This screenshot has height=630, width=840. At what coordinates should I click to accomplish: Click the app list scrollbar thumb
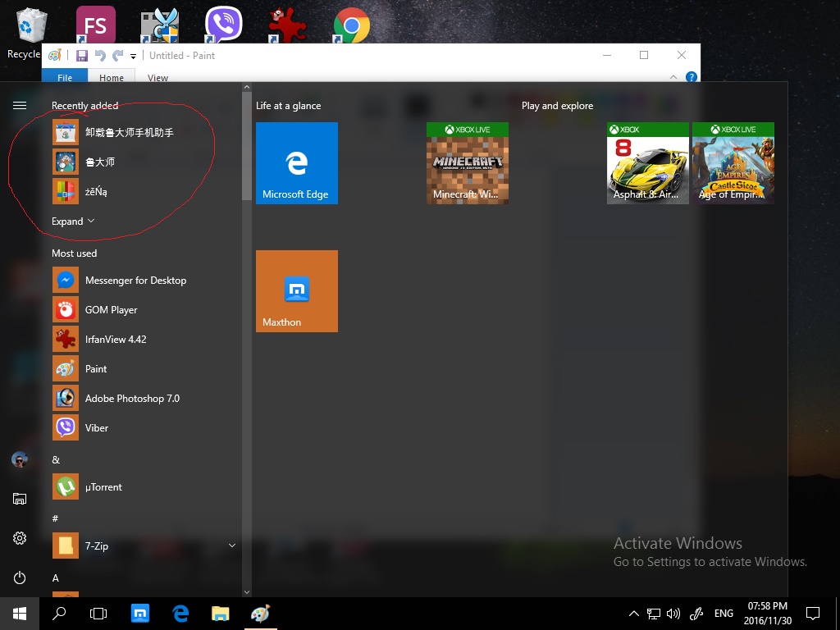click(x=246, y=146)
